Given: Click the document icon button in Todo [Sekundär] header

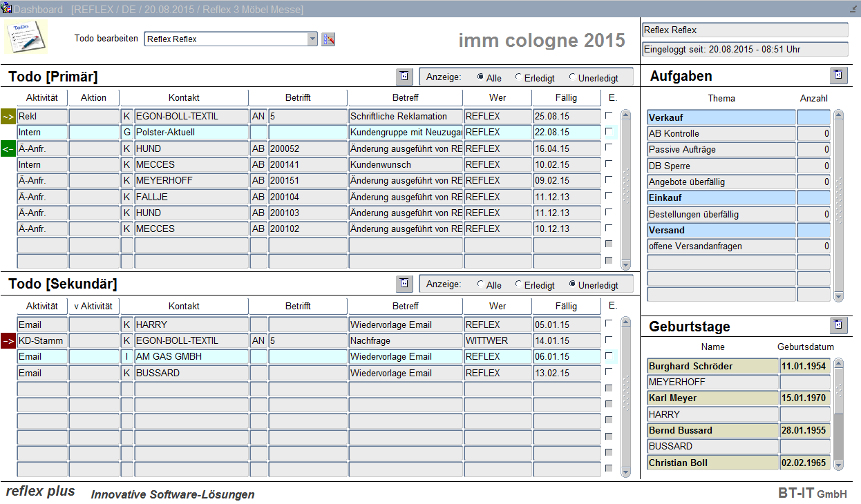Looking at the screenshot, I should pos(404,284).
